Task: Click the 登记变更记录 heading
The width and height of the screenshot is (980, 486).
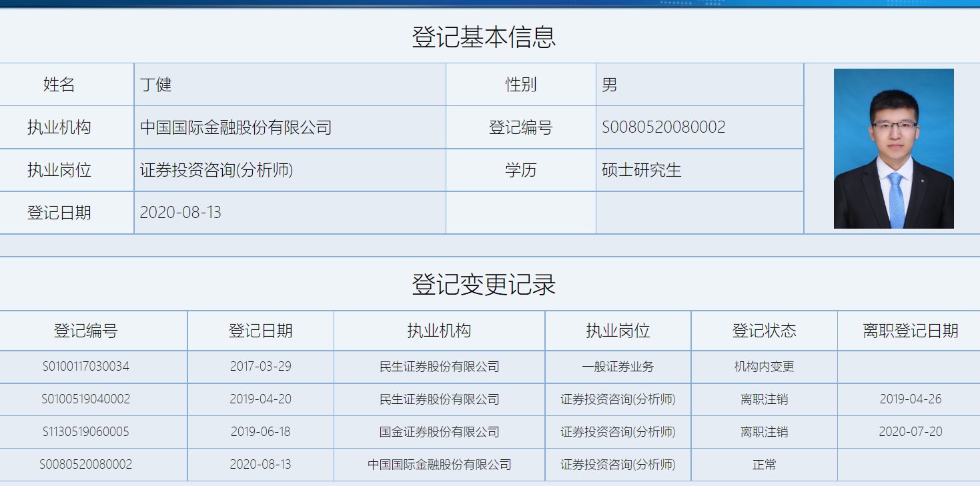Action: pyautogui.click(x=484, y=285)
